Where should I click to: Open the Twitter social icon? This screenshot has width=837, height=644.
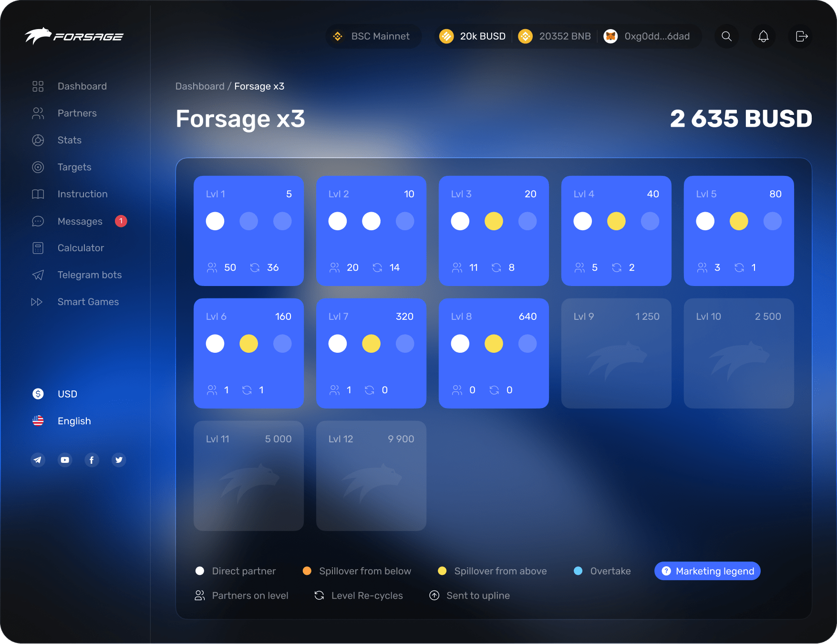tap(119, 460)
